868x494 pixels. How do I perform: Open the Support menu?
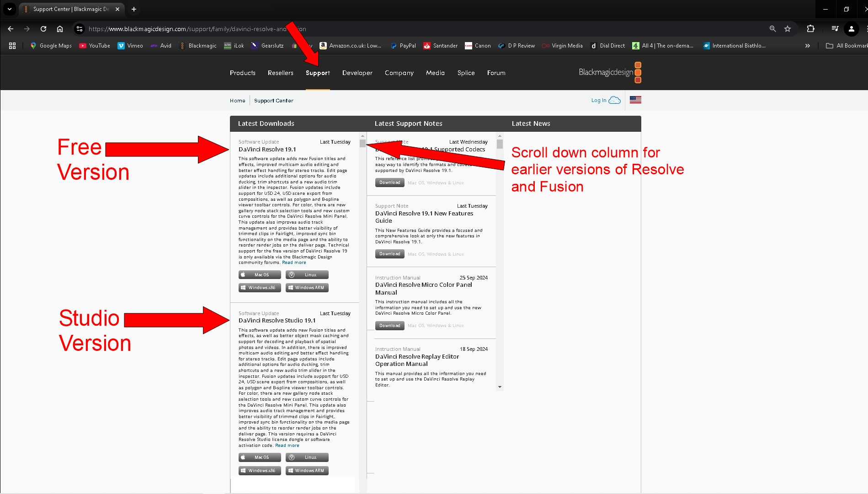pyautogui.click(x=318, y=73)
